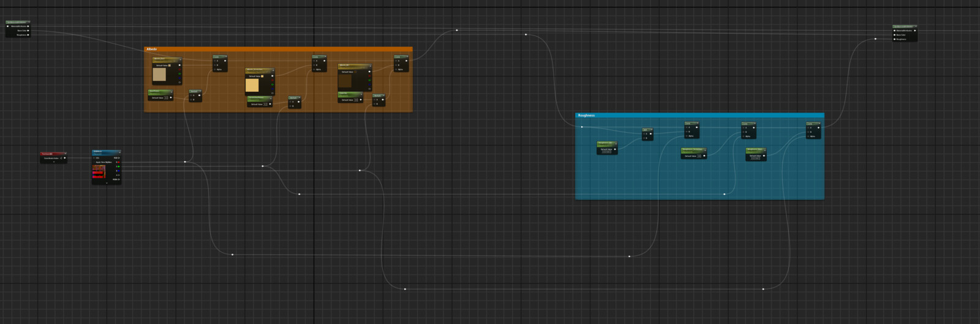This screenshot has height=324, width=980.
Task: Select the SetMaterialAttributes node header on the far right
Action: click(905, 27)
